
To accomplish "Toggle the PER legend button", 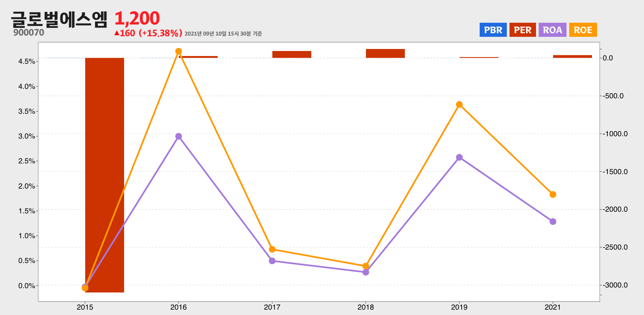I will point(523,30).
